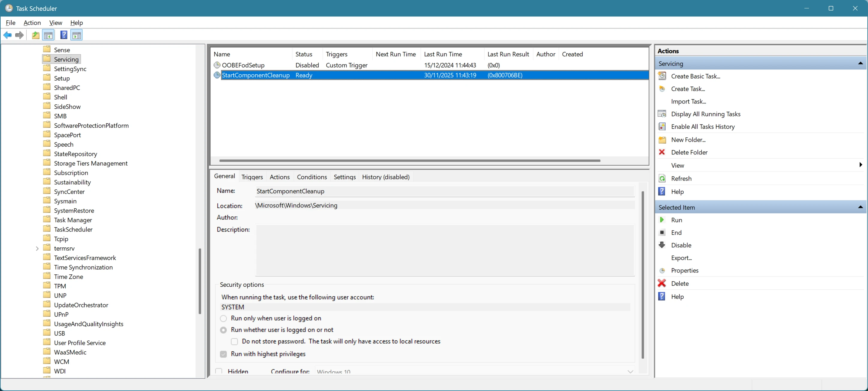Collapse the Selected Item actions section
Viewport: 868px width, 391px height.
[860, 207]
